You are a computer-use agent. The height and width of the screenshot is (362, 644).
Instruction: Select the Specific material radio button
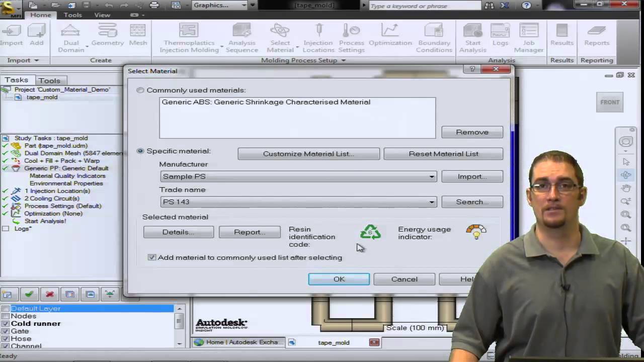[140, 151]
